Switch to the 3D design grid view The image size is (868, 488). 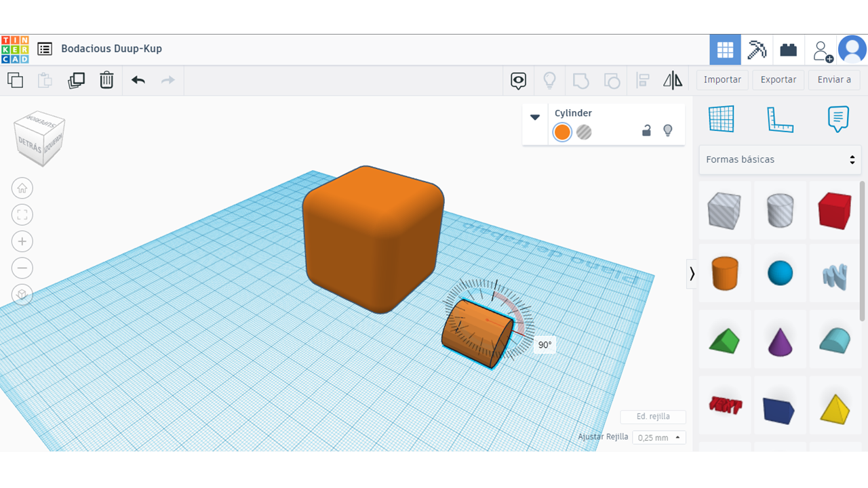(x=725, y=49)
